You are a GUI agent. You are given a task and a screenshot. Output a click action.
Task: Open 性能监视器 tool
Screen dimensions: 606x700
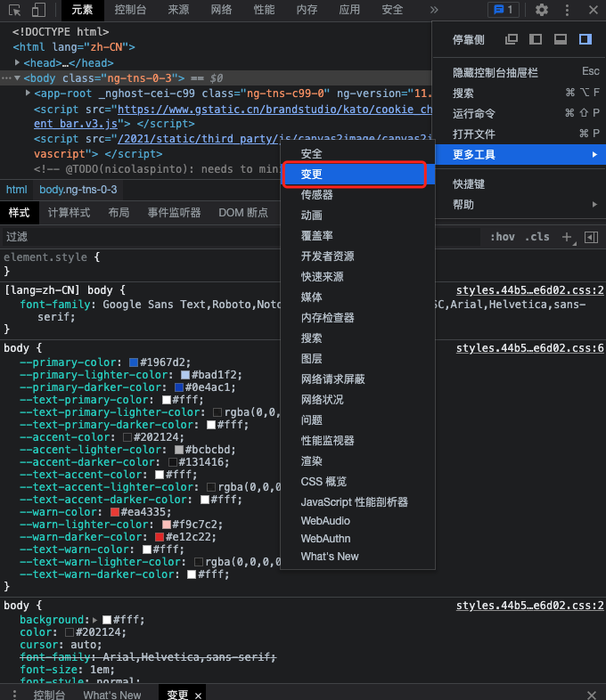(x=357, y=441)
